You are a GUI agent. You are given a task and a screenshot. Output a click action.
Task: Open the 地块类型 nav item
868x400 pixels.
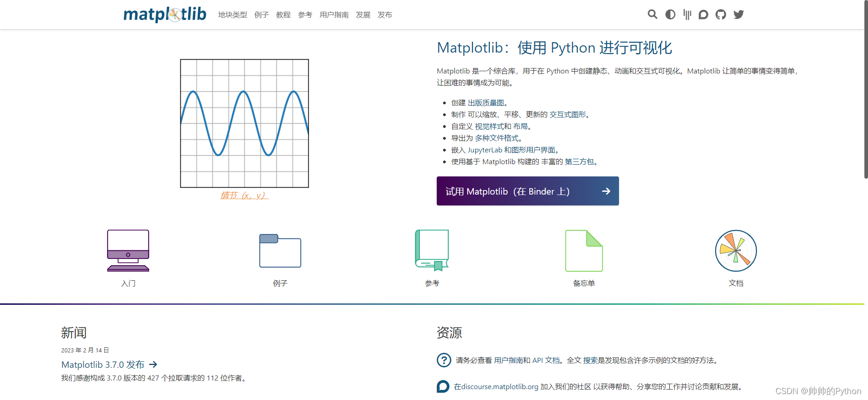click(x=233, y=15)
